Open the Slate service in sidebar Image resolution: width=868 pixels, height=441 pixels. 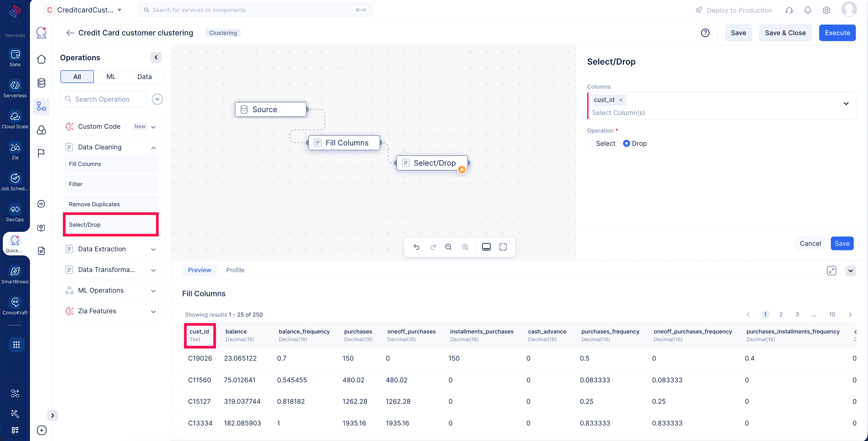tap(15, 58)
